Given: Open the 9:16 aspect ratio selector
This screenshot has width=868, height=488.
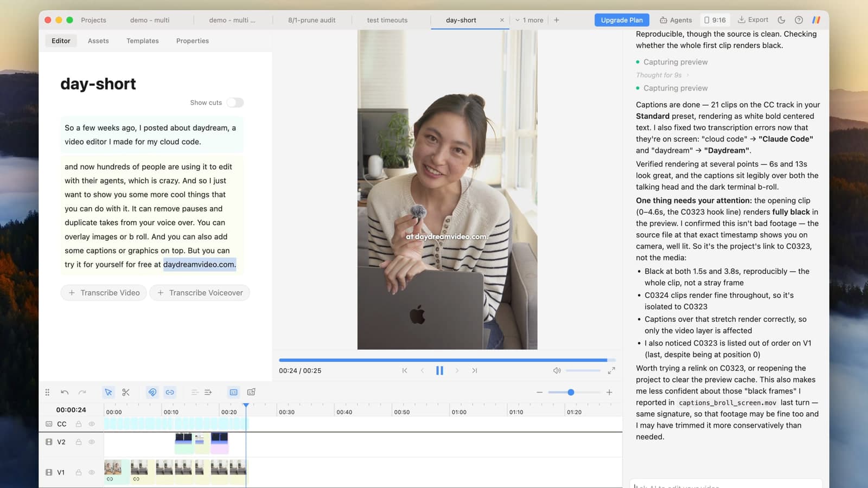Looking at the screenshot, I should pos(715,20).
